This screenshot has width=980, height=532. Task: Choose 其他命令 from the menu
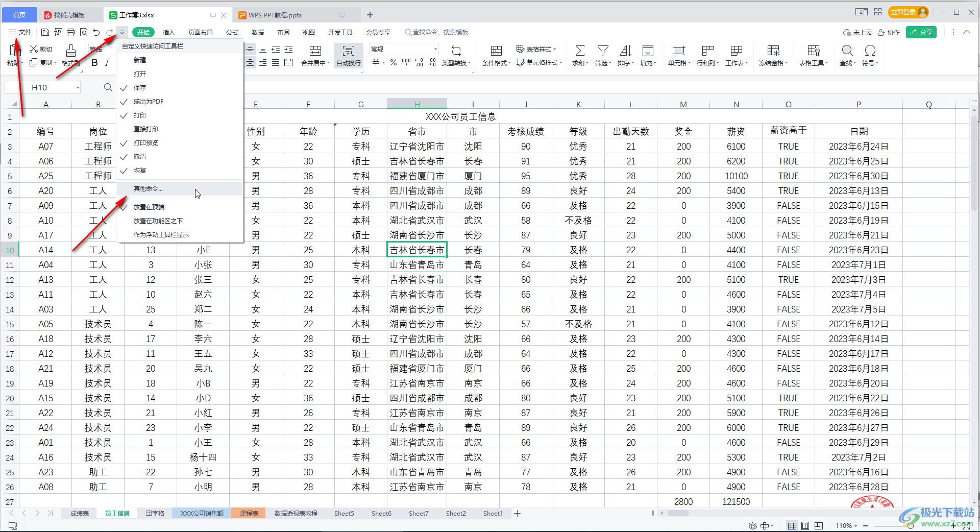pyautogui.click(x=148, y=188)
